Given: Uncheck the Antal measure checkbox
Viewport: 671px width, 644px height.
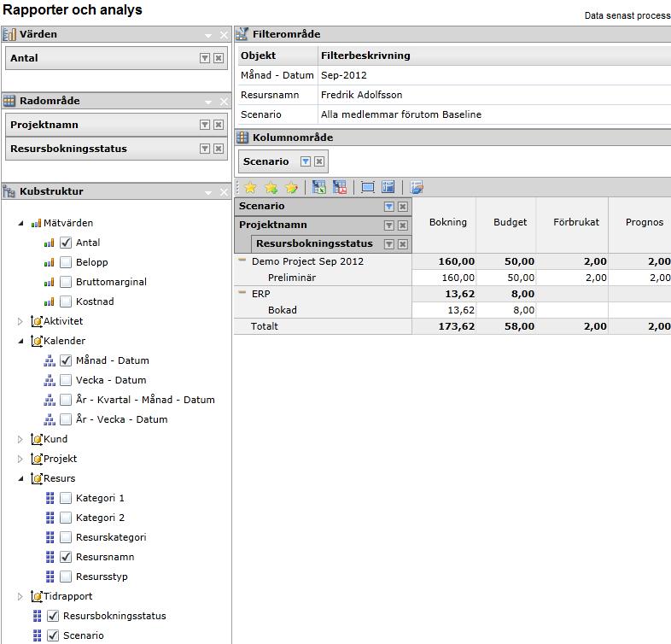Looking at the screenshot, I should [66, 243].
